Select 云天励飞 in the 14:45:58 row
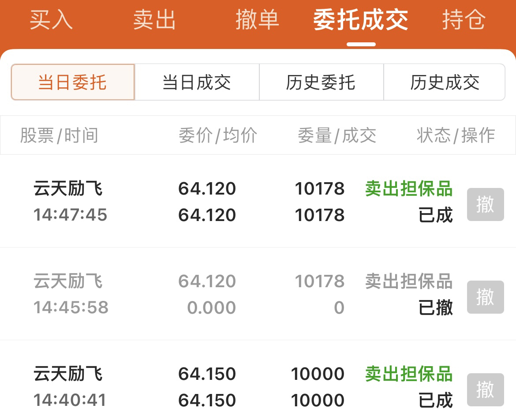The width and height of the screenshot is (516, 420). pos(68,281)
